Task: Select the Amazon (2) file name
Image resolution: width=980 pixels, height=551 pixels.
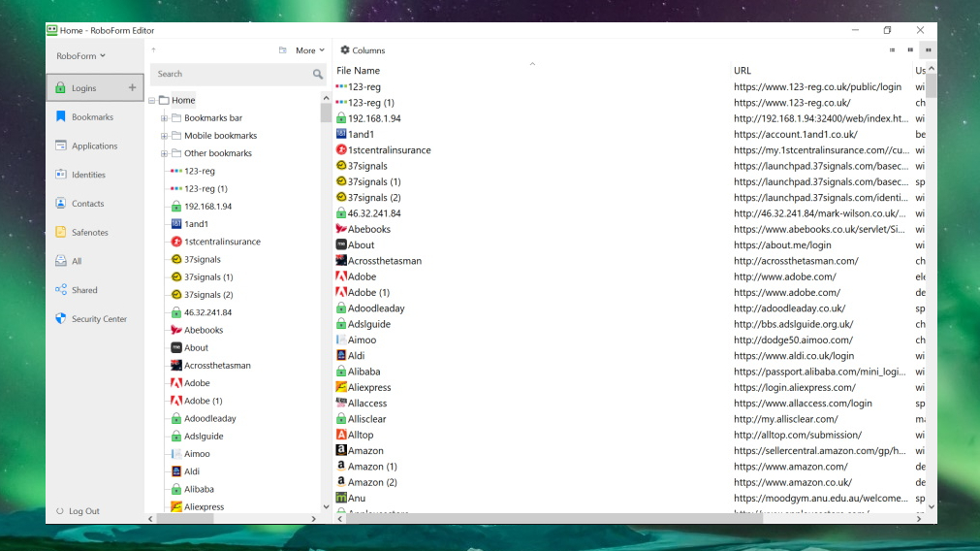Action: (x=372, y=482)
